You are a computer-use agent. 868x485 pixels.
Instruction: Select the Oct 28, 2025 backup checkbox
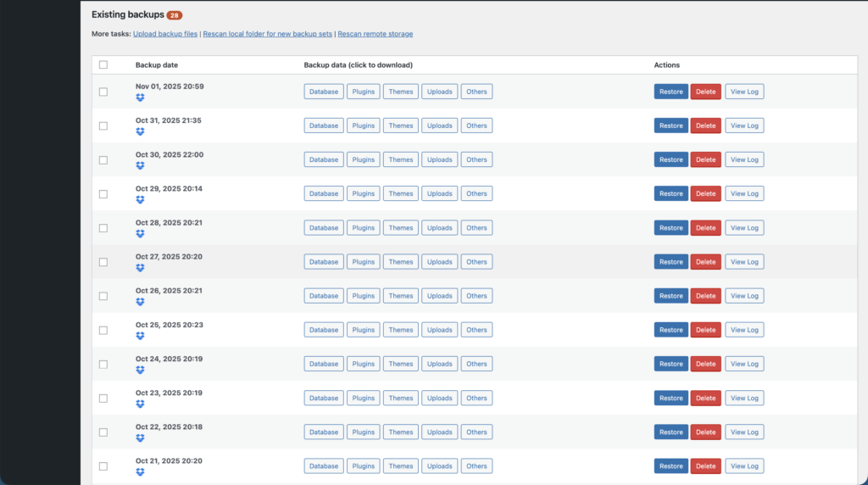pos(103,228)
